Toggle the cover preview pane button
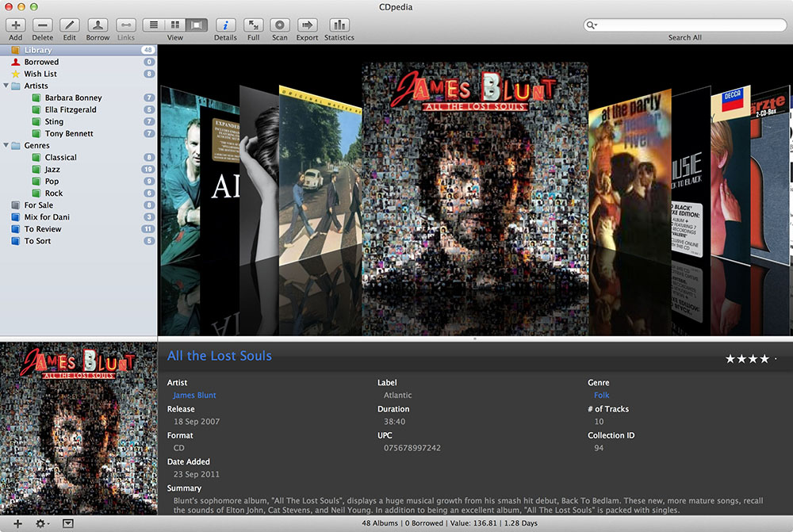This screenshot has height=532, width=793. pyautogui.click(x=67, y=524)
